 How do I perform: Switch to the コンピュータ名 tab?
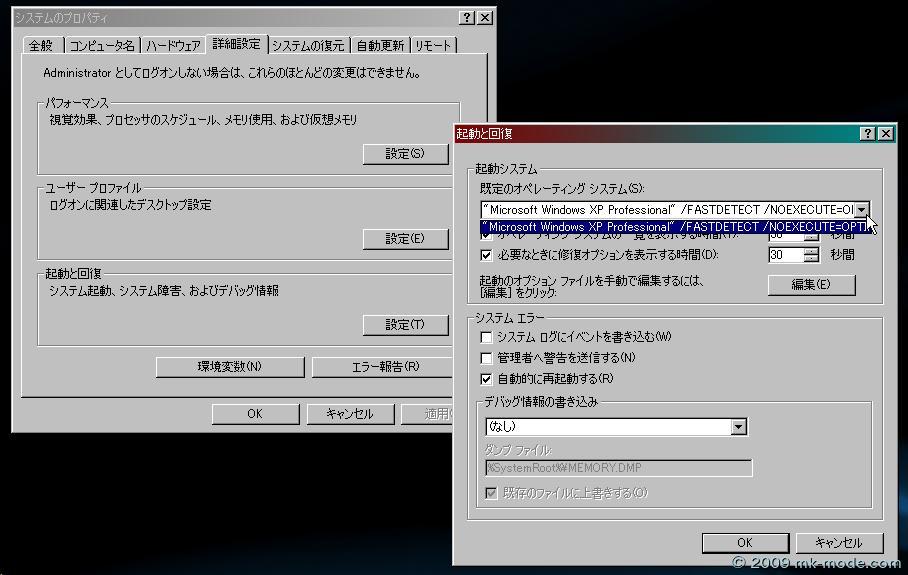[x=101, y=45]
